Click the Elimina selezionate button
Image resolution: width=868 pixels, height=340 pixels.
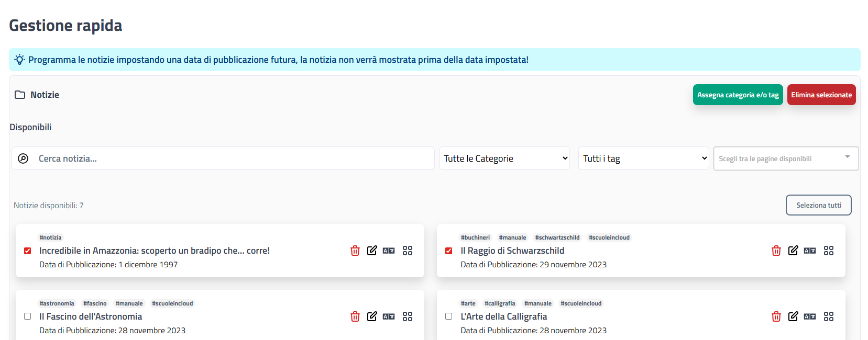coord(821,95)
